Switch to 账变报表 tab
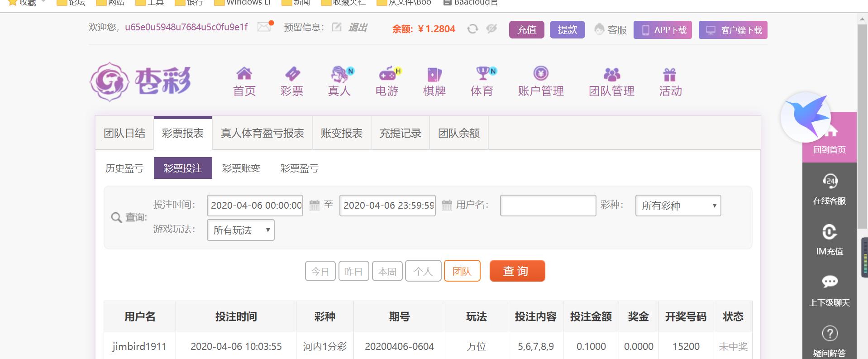The height and width of the screenshot is (359, 868). (x=342, y=133)
